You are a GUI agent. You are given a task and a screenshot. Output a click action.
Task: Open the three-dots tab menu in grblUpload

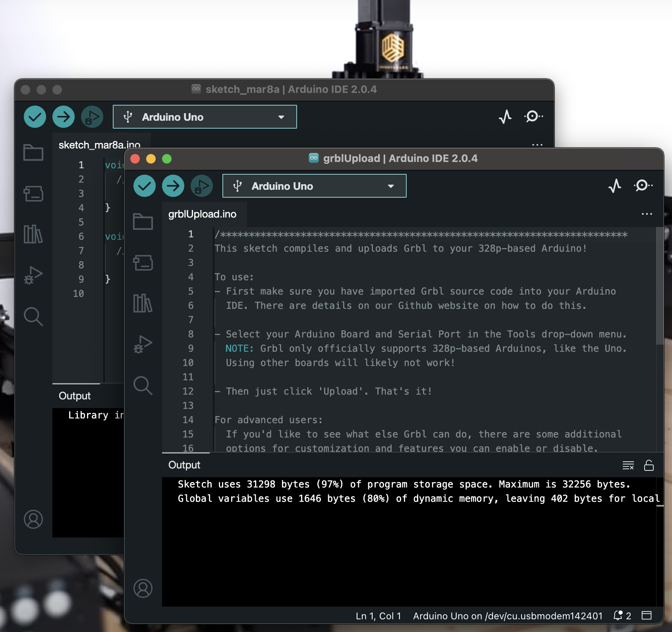click(x=647, y=214)
